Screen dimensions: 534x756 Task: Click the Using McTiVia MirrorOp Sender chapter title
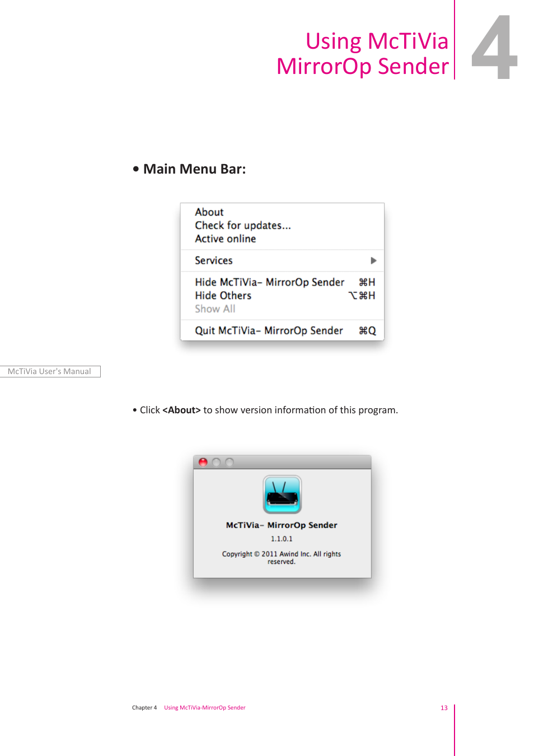tap(363, 54)
